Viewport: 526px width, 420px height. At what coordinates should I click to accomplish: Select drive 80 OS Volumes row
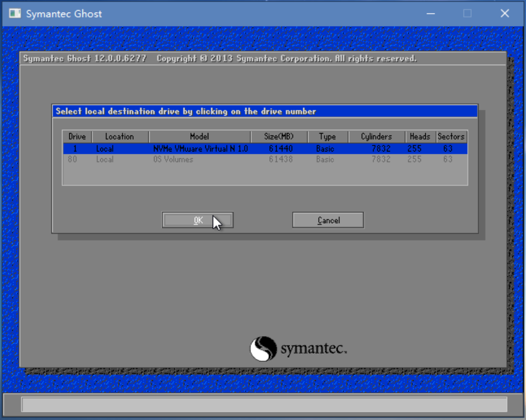click(x=265, y=159)
